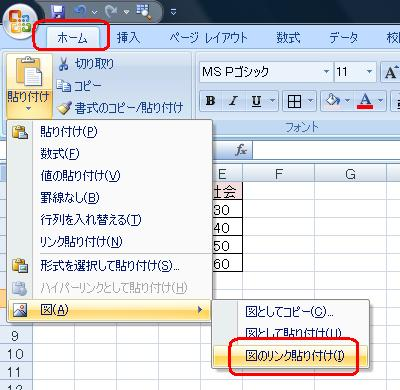The height and width of the screenshot is (390, 400).
Task: Customize the Quick Access Toolbar
Action: tap(173, 13)
